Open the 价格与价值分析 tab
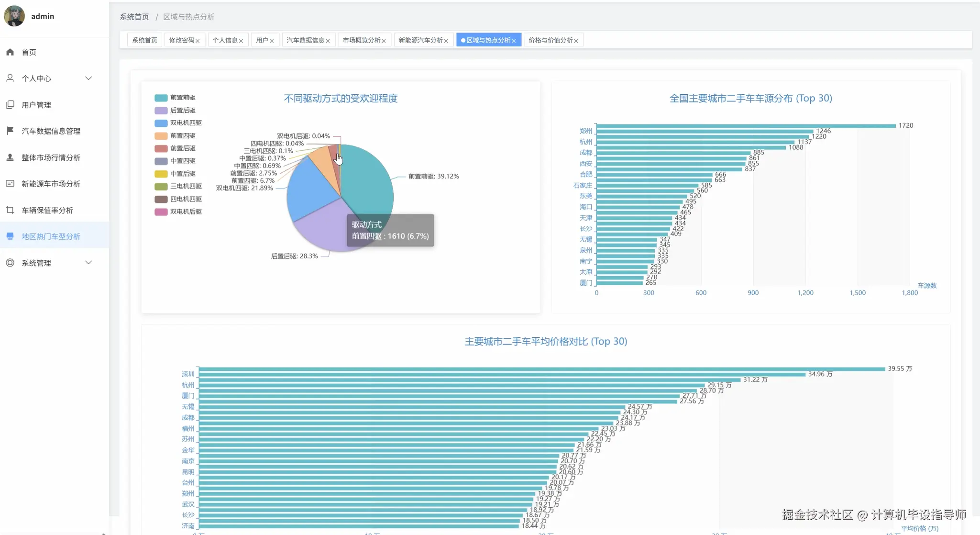The width and height of the screenshot is (980, 535). [x=550, y=40]
